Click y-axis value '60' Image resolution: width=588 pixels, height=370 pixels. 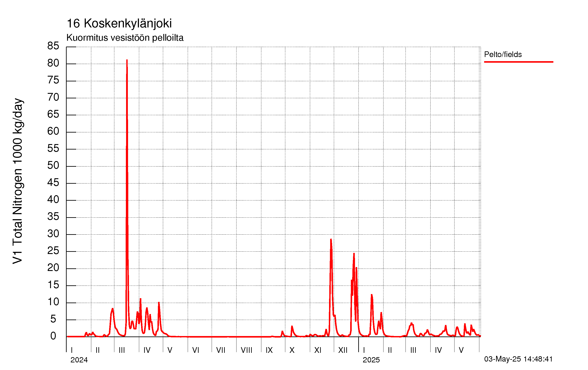(53, 131)
